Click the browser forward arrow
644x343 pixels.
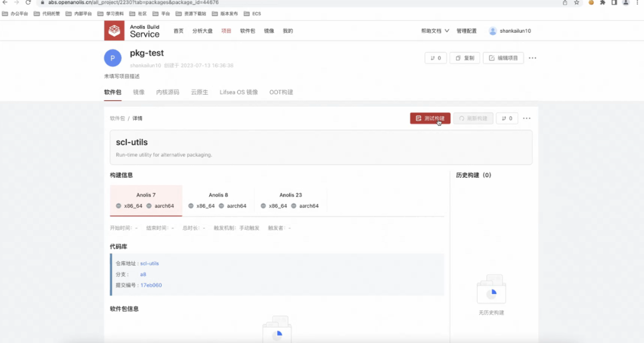[17, 2]
